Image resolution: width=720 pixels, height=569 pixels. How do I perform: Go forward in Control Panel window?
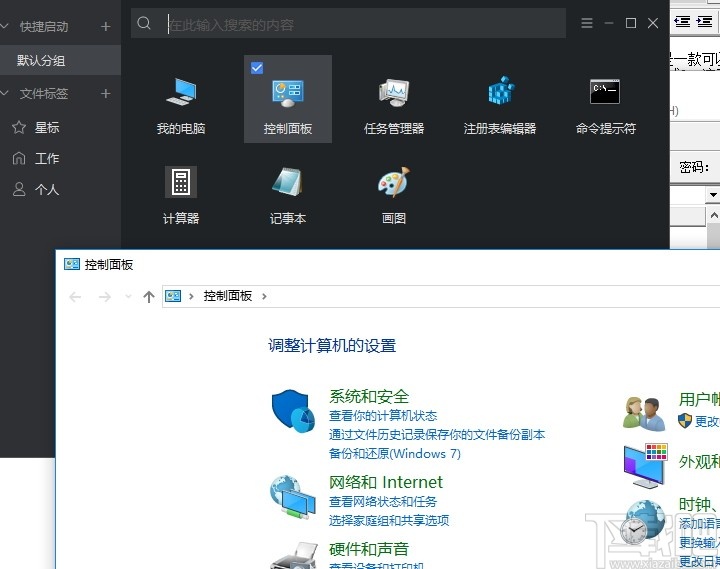tap(105, 297)
